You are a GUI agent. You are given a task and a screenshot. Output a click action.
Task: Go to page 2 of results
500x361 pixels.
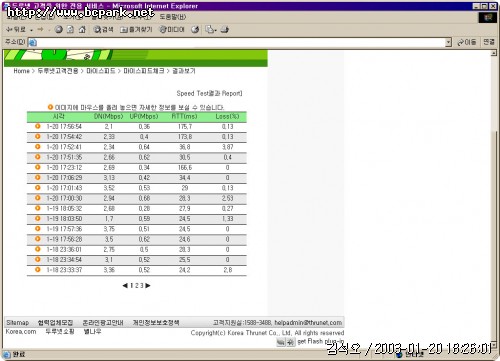point(137,286)
